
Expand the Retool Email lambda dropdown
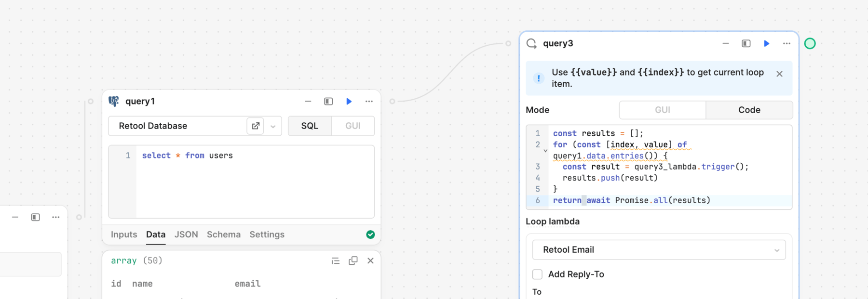point(659,250)
